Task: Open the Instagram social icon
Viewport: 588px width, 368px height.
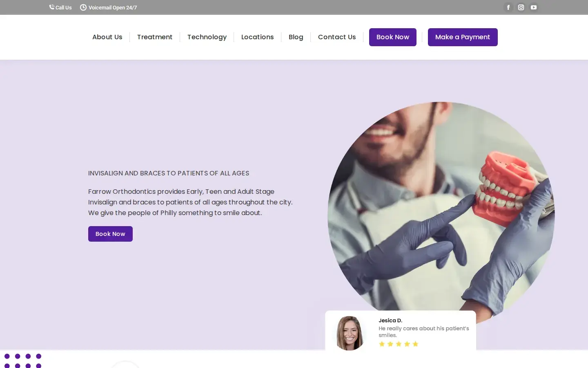Action: [521, 7]
